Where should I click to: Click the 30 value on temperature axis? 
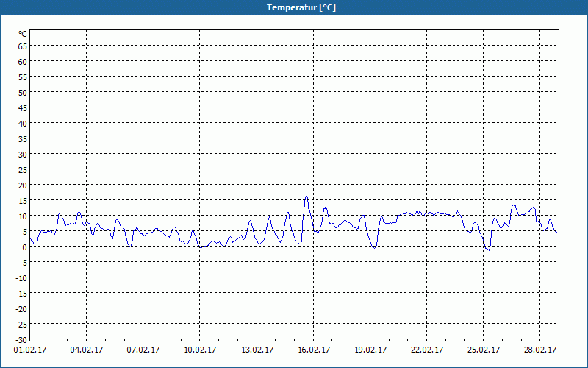click(x=23, y=155)
